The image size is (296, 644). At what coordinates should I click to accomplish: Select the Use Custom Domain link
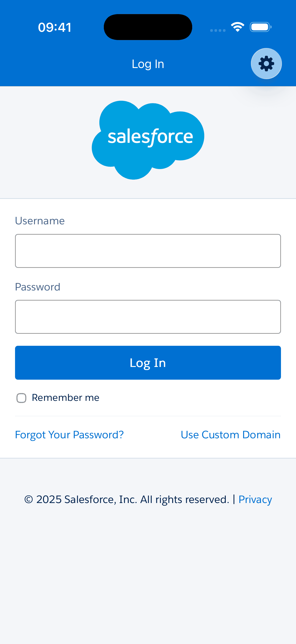click(230, 435)
